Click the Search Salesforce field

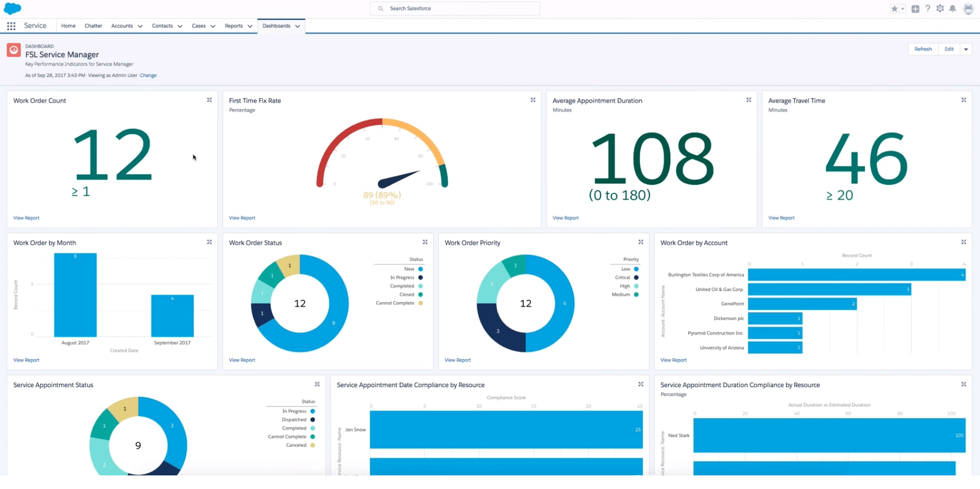click(455, 9)
